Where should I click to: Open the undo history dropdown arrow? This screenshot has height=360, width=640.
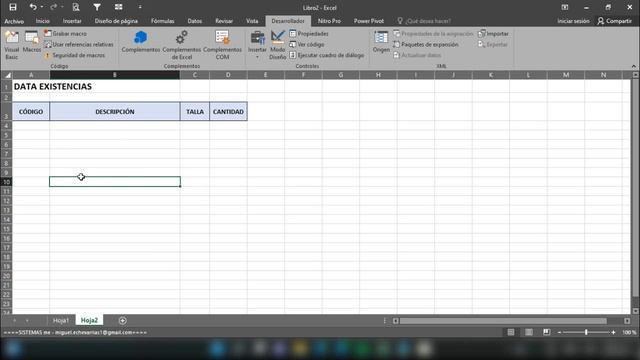tap(42, 7)
